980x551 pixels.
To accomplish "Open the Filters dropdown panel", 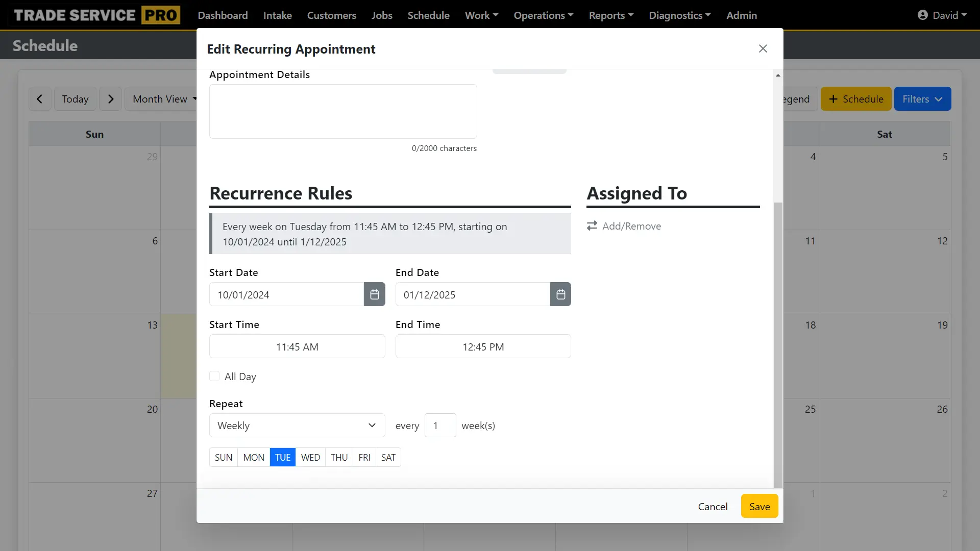I will click(x=922, y=99).
